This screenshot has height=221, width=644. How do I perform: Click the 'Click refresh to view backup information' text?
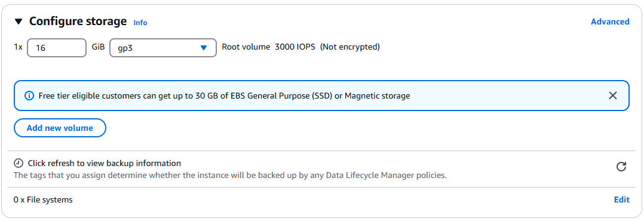point(105,163)
